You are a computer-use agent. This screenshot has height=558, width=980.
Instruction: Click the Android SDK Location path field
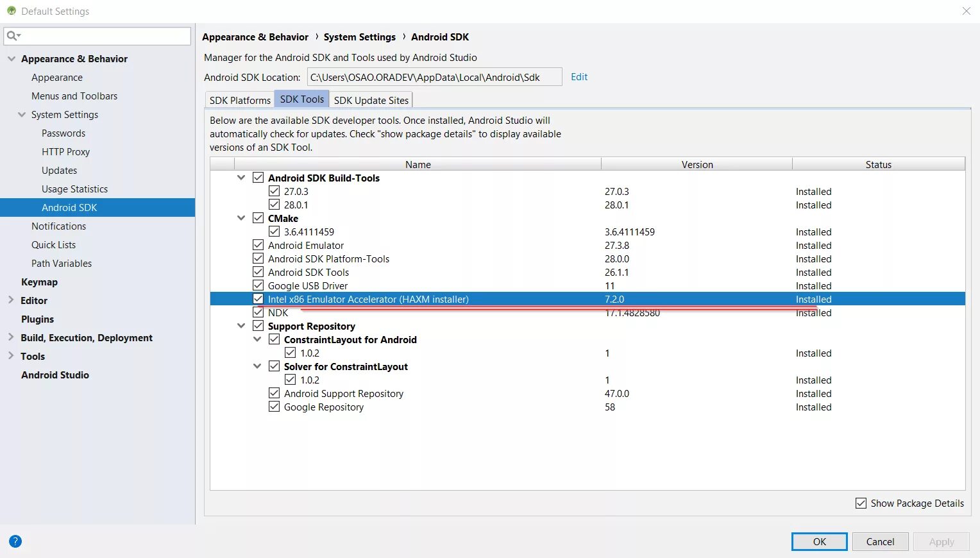435,77
